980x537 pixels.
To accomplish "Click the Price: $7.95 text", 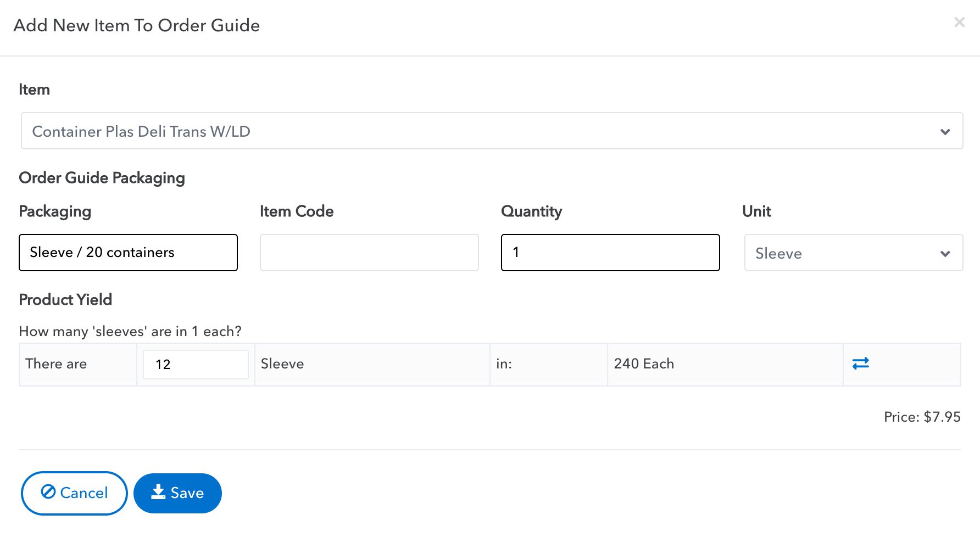I will pyautogui.click(x=922, y=417).
